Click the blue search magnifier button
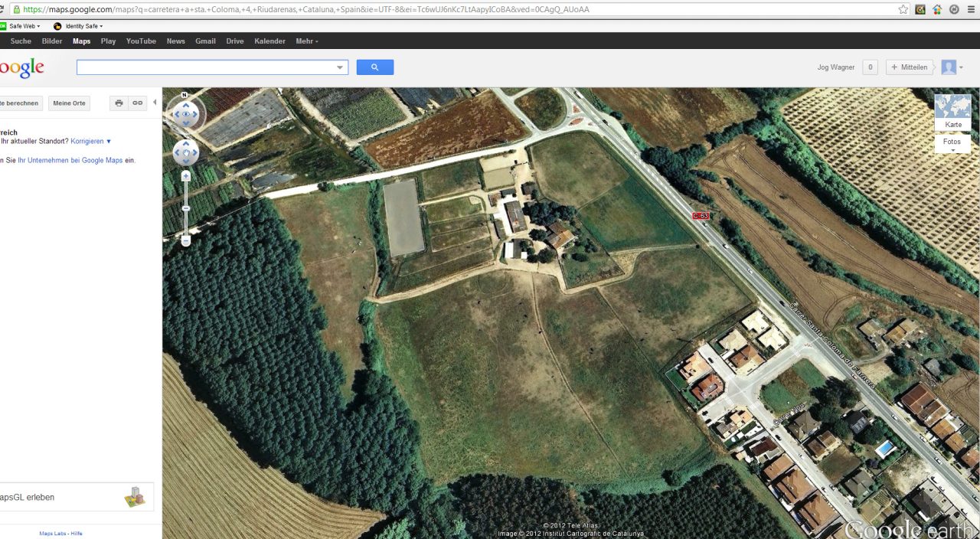The image size is (980, 539). click(374, 67)
